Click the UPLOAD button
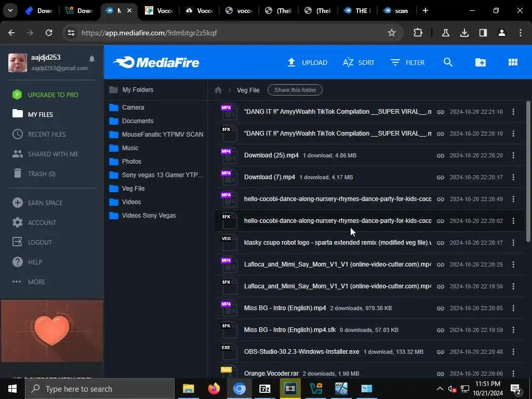The width and height of the screenshot is (532, 399). click(x=308, y=62)
